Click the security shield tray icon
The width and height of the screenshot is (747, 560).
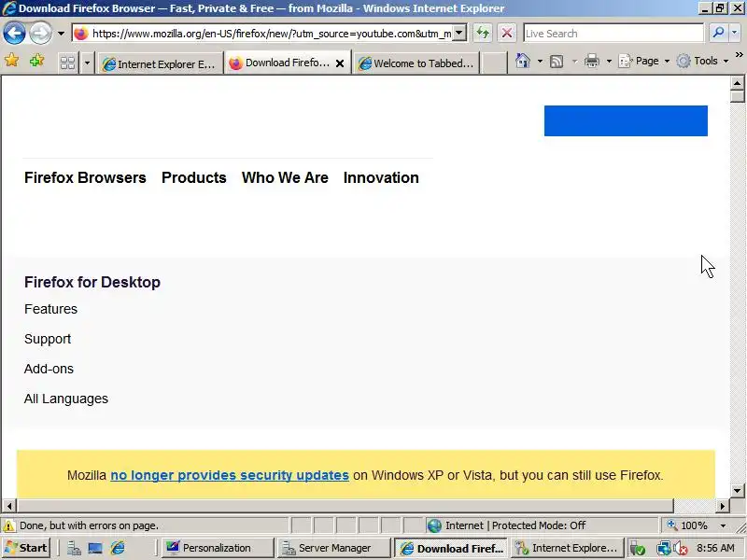pyautogui.click(x=638, y=549)
